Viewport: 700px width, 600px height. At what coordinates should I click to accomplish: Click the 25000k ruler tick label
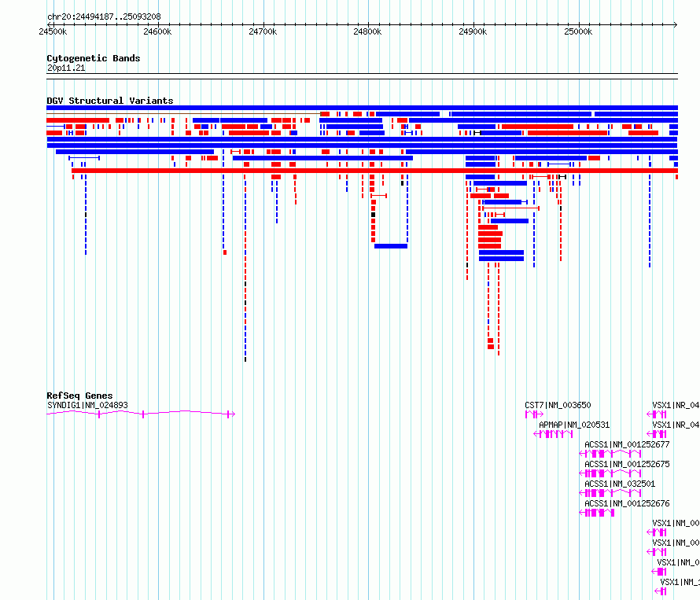pos(578,31)
